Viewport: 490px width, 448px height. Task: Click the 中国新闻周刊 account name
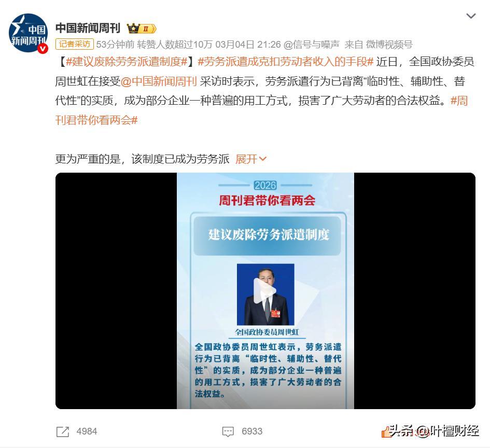pos(88,28)
